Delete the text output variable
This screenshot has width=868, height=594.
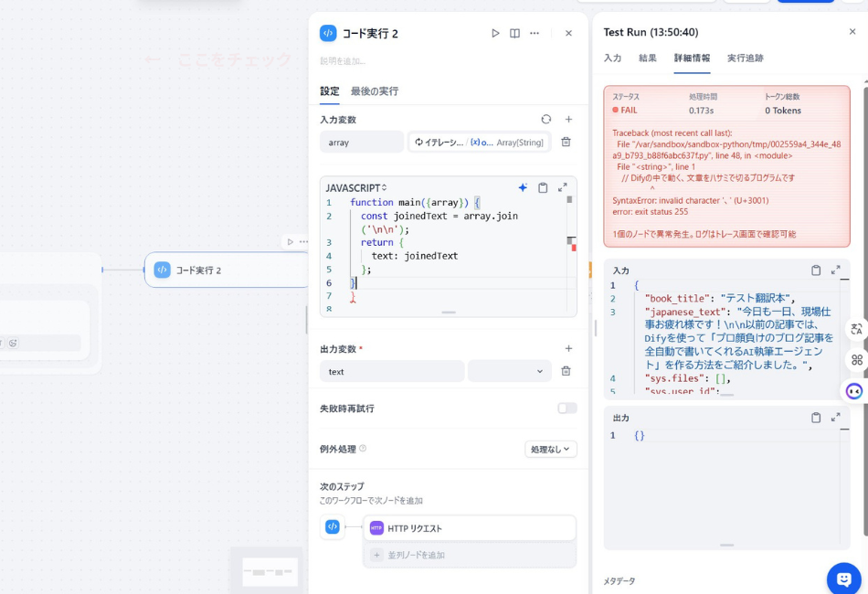(x=566, y=371)
